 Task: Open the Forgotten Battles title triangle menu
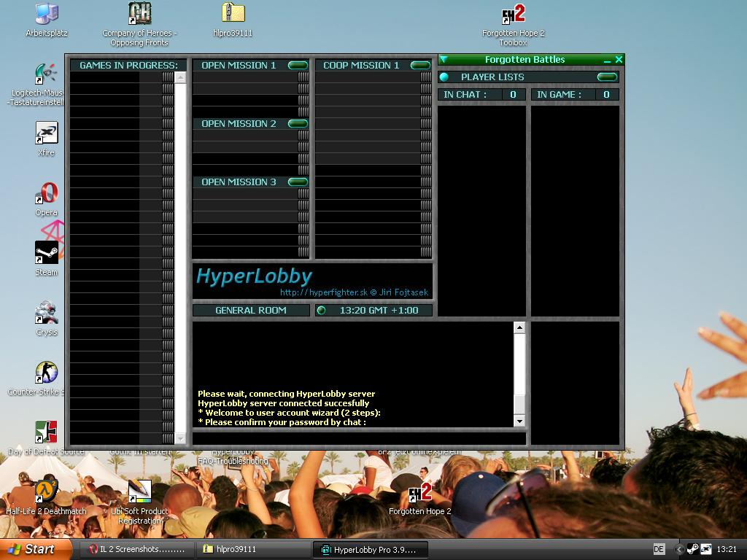[x=444, y=60]
